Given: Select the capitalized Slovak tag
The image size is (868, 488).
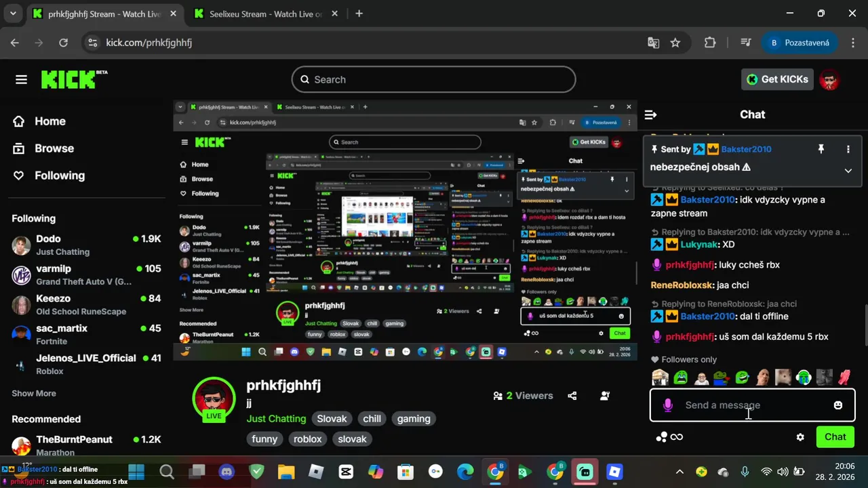Looking at the screenshot, I should [x=332, y=419].
